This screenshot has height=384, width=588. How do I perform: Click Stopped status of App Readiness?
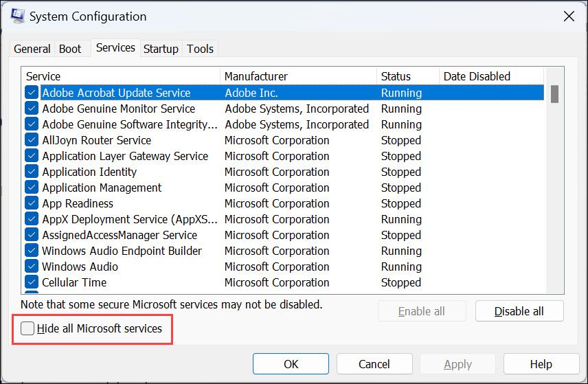(x=401, y=203)
